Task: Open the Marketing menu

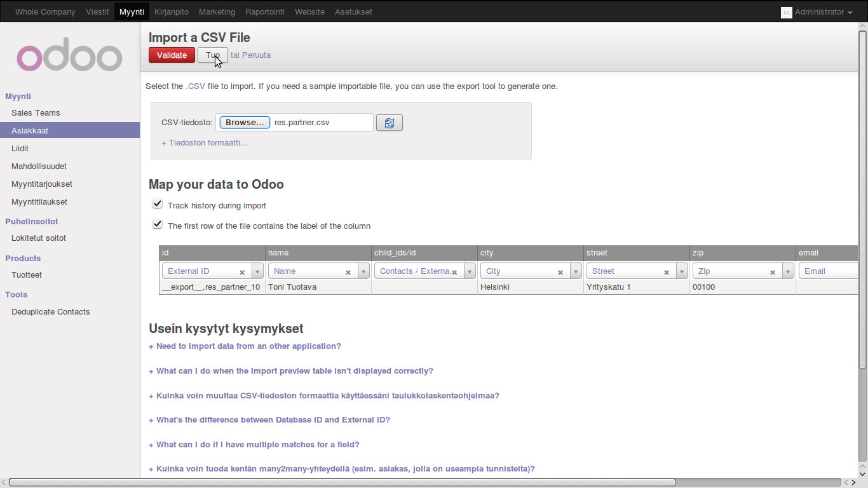Action: [x=217, y=12]
